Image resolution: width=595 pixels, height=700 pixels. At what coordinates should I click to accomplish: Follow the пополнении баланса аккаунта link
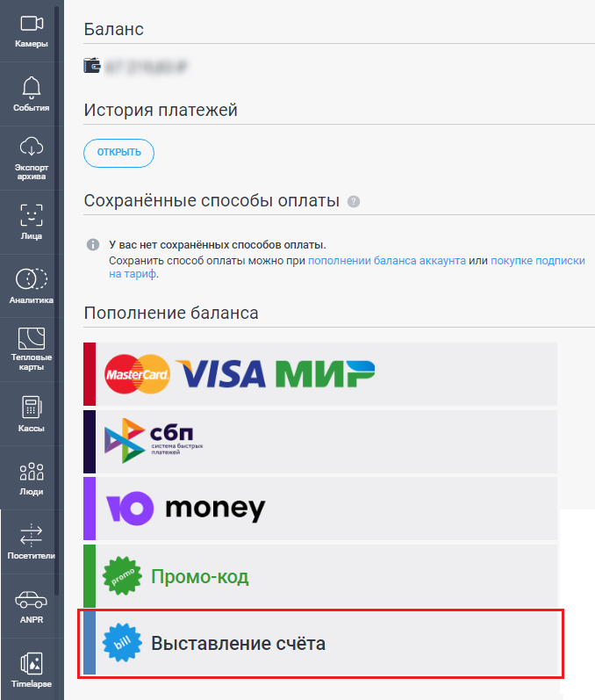387,261
